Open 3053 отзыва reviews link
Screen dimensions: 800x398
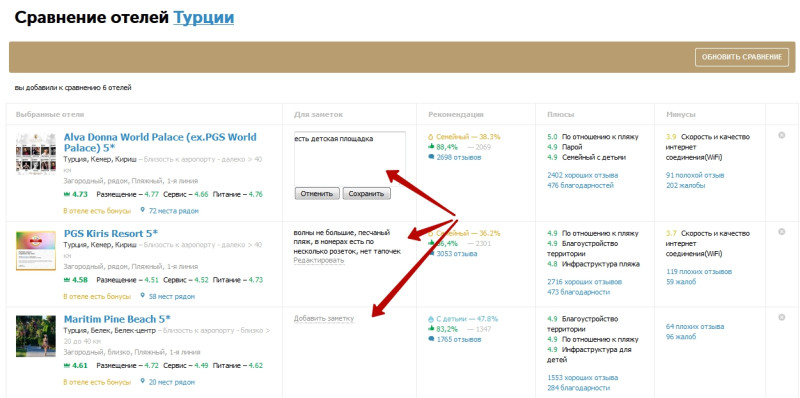click(x=457, y=254)
